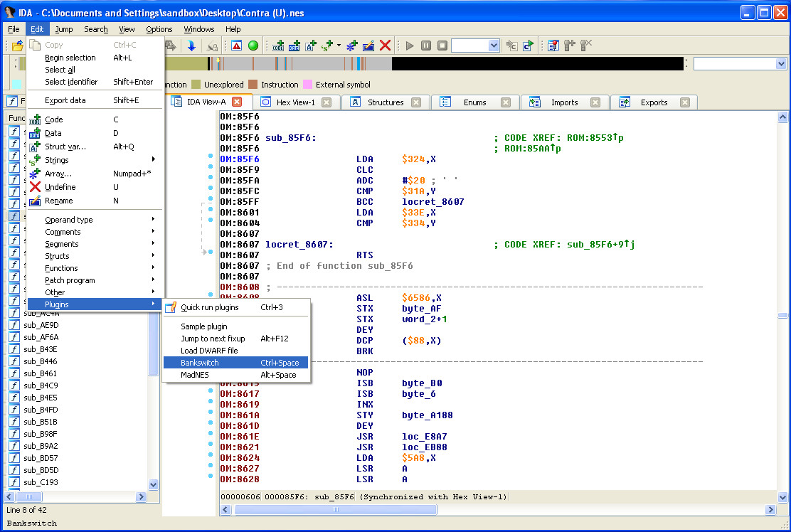The image size is (791, 532).
Task: Click the red warning triangle toolbar icon
Action: [236, 46]
